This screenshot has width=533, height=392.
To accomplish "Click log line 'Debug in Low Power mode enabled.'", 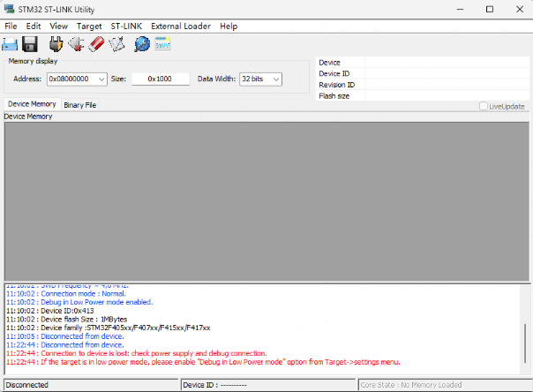I will [79, 302].
